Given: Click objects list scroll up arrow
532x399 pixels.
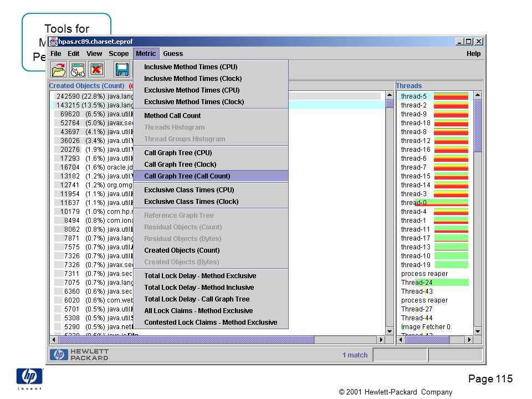Looking at the screenshot, I should pos(390,95).
